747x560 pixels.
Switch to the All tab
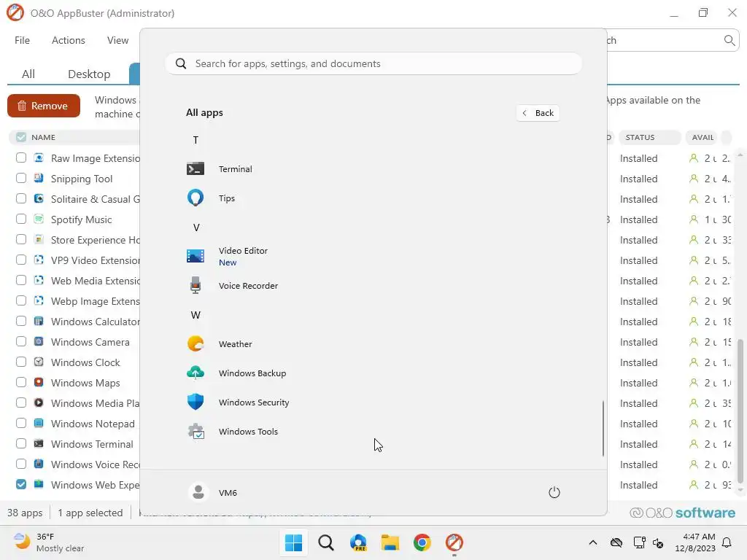pos(28,74)
